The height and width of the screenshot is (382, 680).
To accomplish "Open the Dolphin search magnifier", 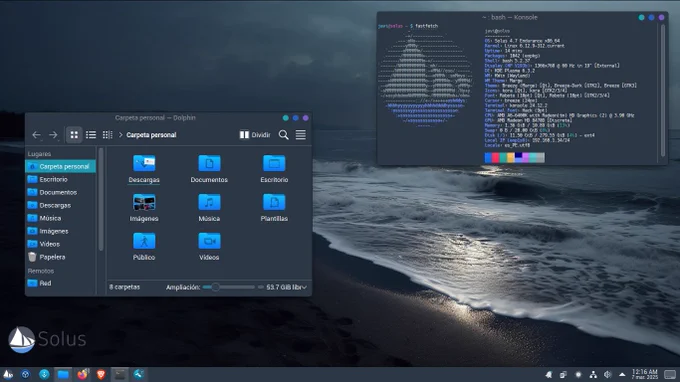I will [x=284, y=135].
